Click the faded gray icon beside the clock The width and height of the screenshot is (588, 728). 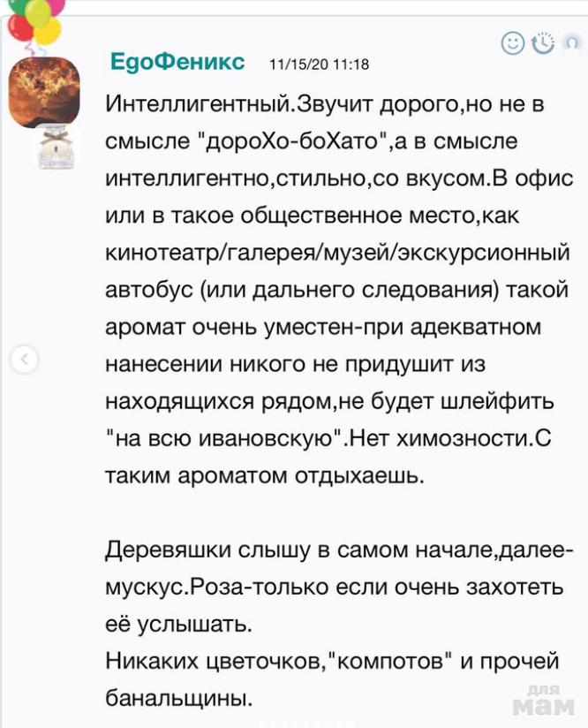tap(571, 42)
